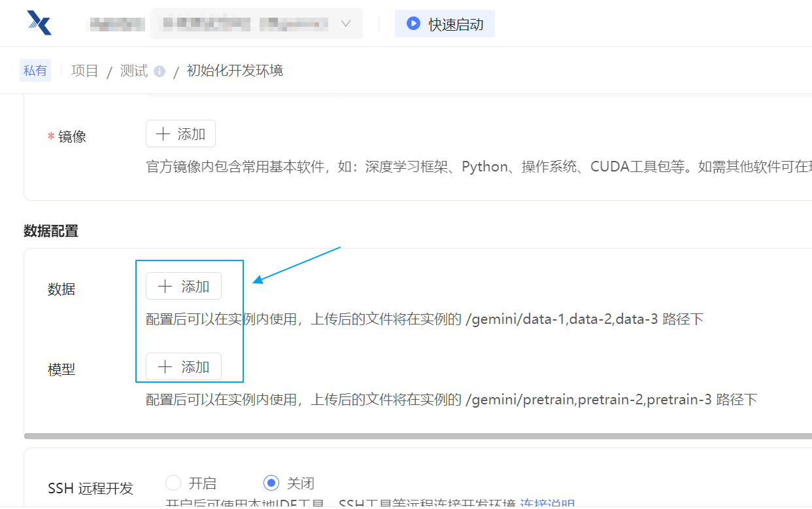Viewport: 812px width, 509px height.
Task: Click the required 镜像 field label
Action: 71,137
